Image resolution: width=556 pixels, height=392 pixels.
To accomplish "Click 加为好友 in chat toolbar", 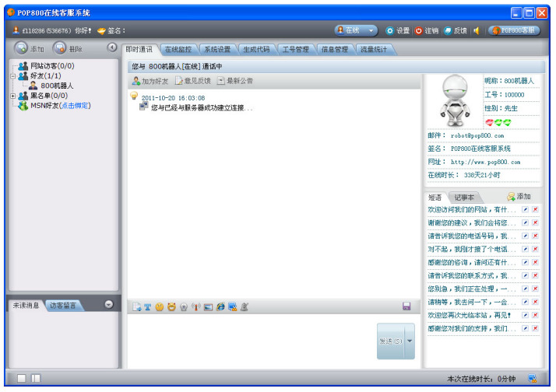I will pos(150,81).
